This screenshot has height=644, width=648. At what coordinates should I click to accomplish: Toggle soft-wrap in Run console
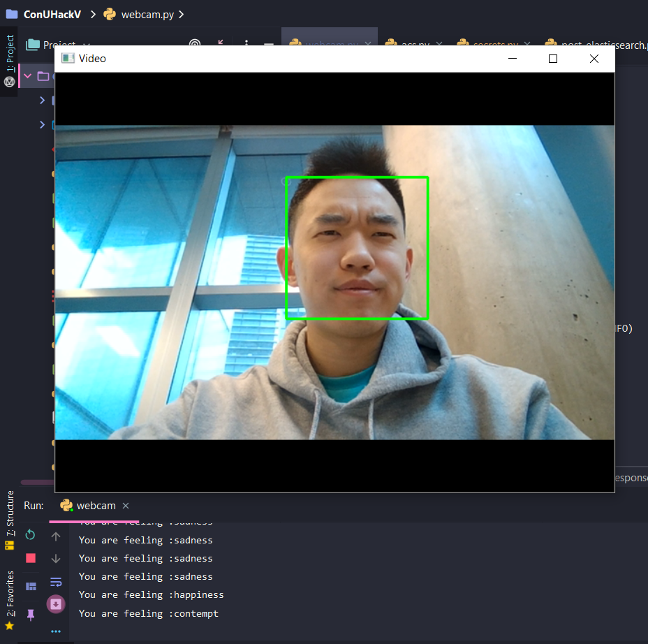pos(56,582)
